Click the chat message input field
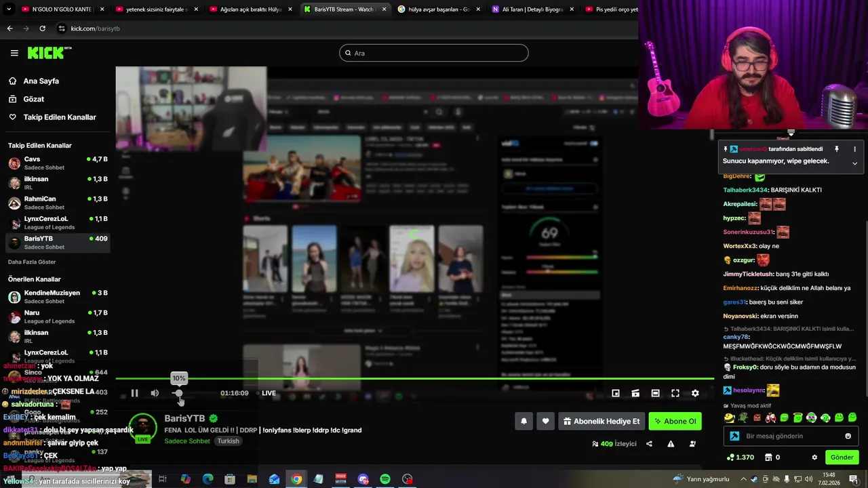 pyautogui.click(x=790, y=436)
